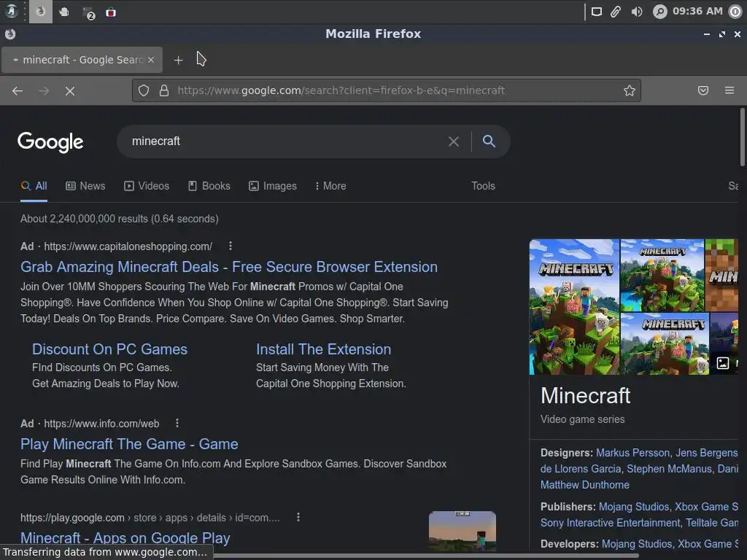Click the power/logout icon in the tray
The image size is (747, 560).
(735, 12)
